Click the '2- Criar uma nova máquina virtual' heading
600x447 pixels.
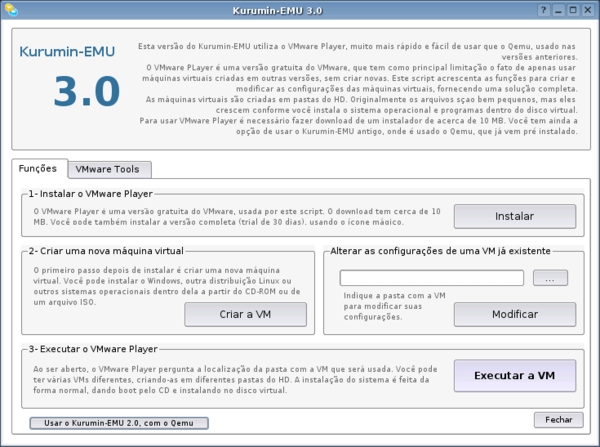click(106, 251)
